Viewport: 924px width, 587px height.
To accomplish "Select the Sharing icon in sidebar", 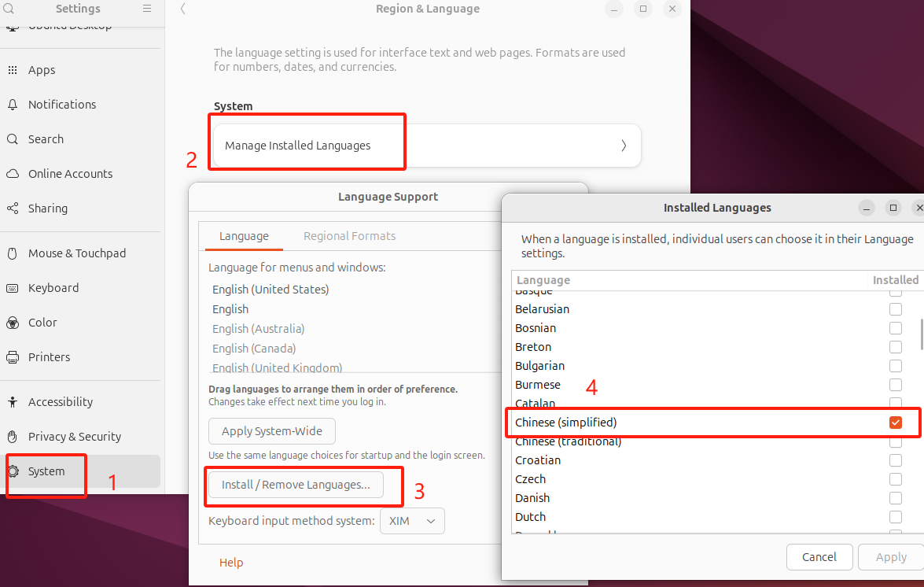I will (x=13, y=209).
